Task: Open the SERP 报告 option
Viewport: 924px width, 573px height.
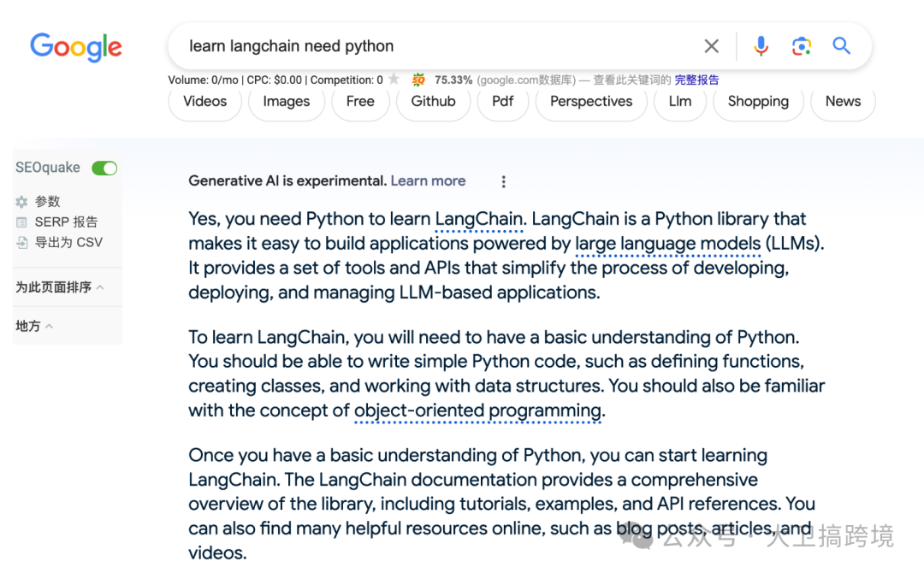Action: [66, 222]
